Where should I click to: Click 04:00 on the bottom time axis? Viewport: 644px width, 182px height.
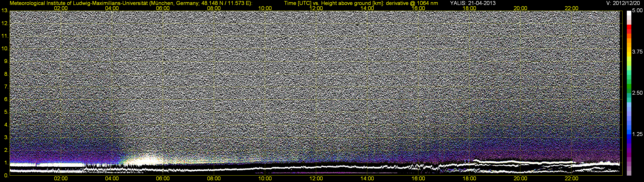pos(112,179)
